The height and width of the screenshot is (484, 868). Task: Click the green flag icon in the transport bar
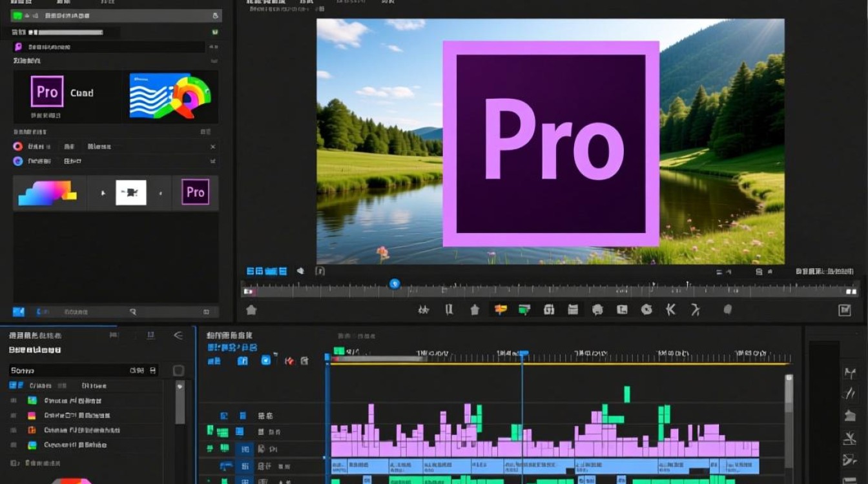(x=524, y=309)
